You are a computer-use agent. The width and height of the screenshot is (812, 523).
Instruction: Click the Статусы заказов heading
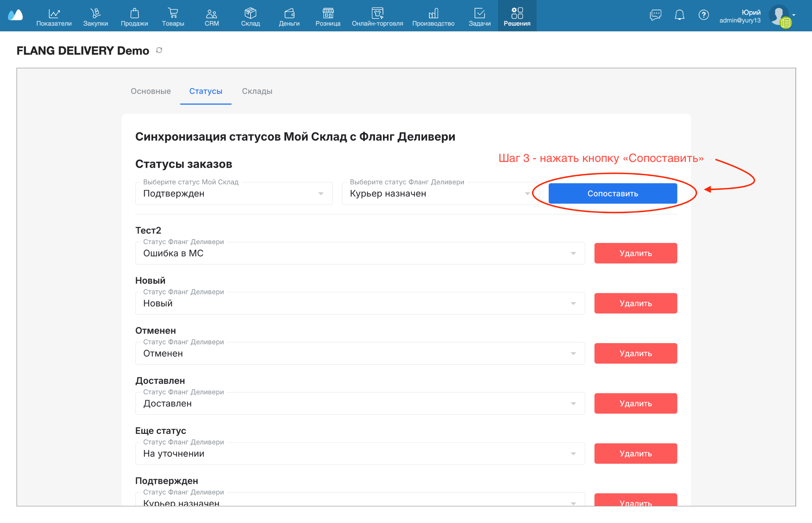tap(184, 164)
